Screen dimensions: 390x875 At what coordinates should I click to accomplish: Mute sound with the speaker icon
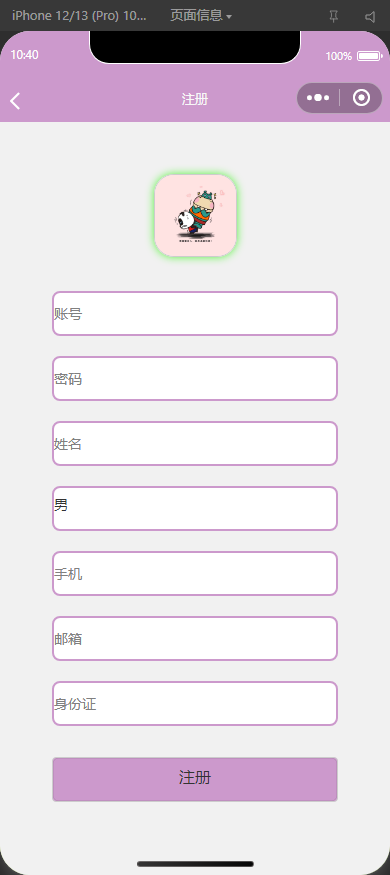tap(370, 16)
